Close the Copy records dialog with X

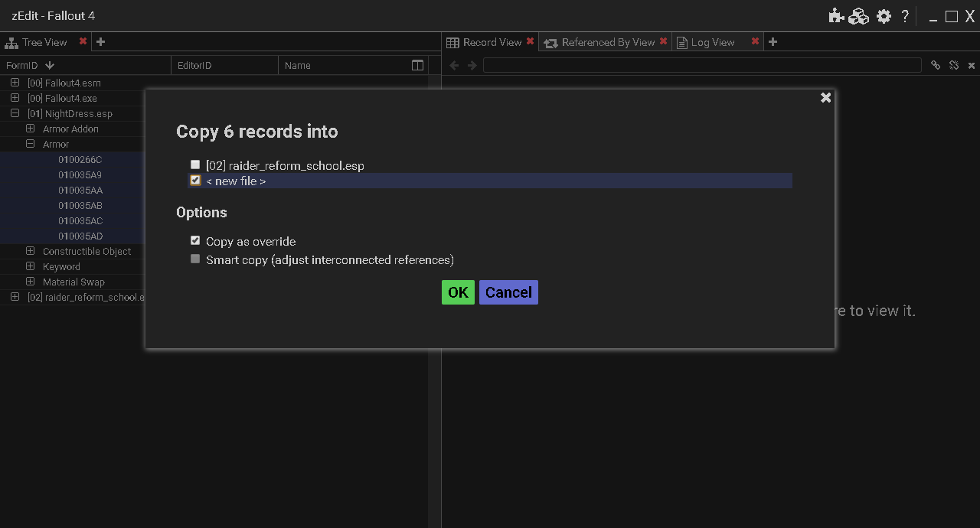[825, 97]
